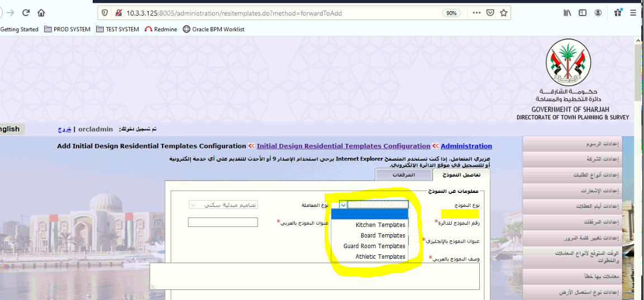Open the نوع المعاملة disabled dropdown

point(223,205)
